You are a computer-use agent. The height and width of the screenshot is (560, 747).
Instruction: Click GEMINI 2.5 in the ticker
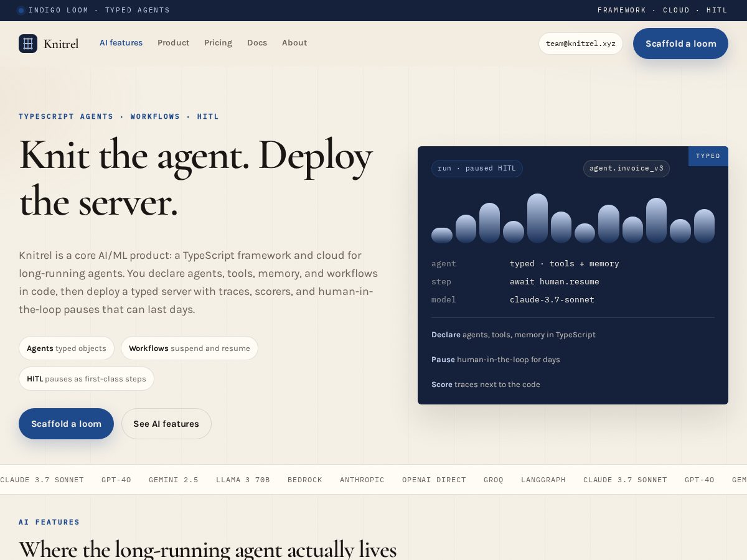pos(174,480)
